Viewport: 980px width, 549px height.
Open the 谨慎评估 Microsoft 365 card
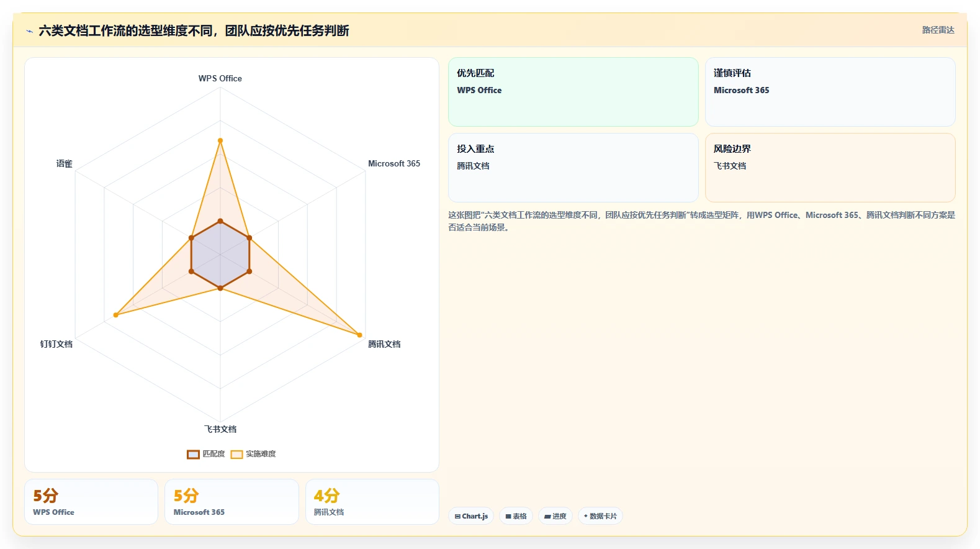point(830,92)
